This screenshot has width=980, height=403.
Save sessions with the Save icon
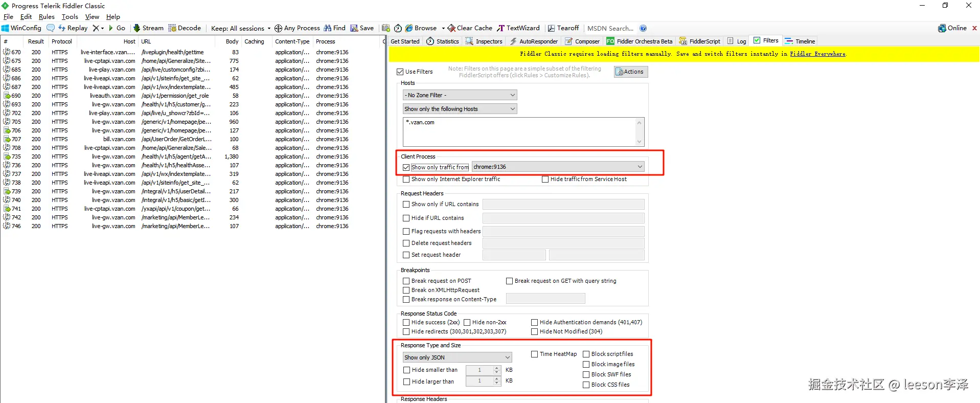pos(362,28)
